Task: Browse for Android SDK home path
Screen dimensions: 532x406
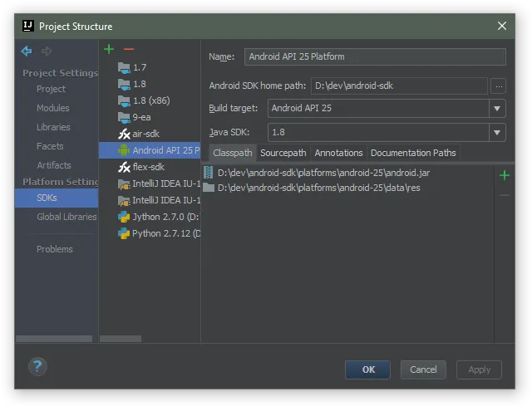Action: pos(499,86)
